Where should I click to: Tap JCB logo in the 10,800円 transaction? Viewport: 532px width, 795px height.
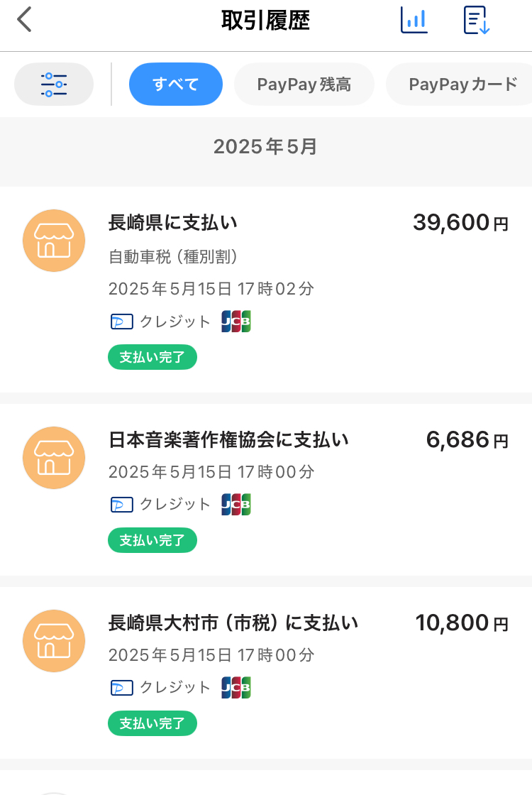pyautogui.click(x=236, y=688)
